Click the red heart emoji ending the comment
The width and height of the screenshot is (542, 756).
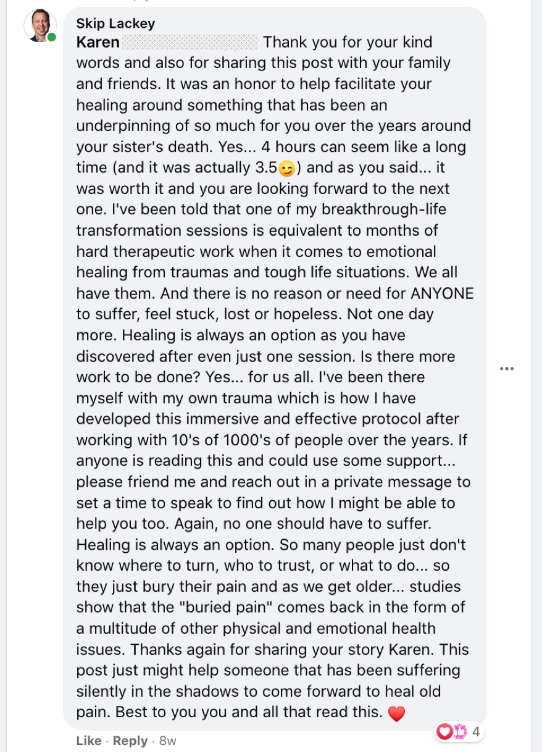(396, 713)
